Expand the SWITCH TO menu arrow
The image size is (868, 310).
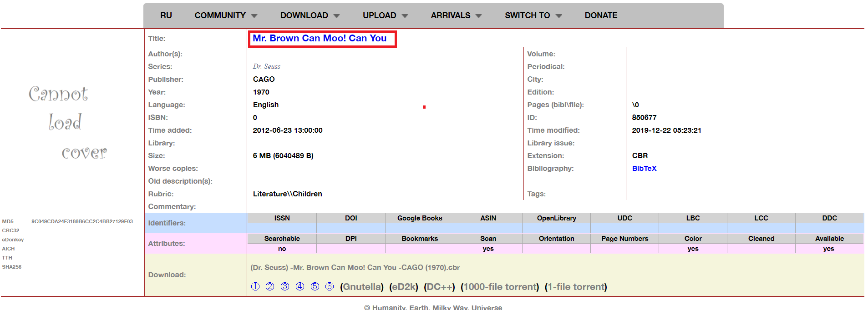coord(558,16)
